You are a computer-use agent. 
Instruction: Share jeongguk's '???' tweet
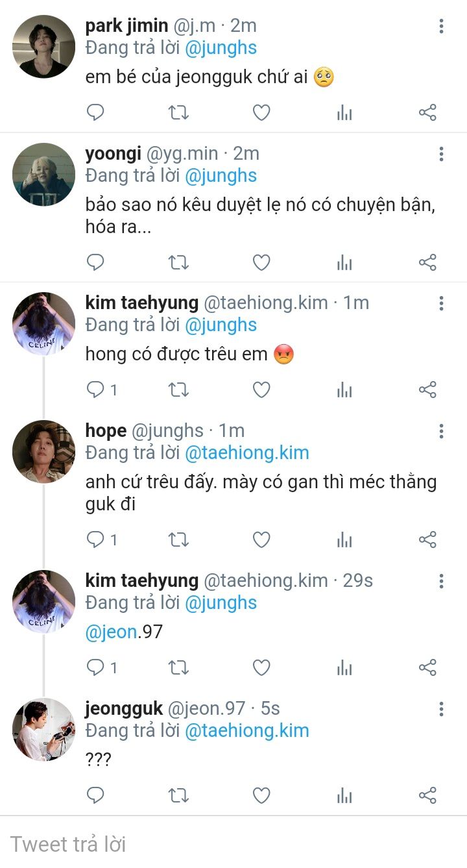tap(427, 795)
